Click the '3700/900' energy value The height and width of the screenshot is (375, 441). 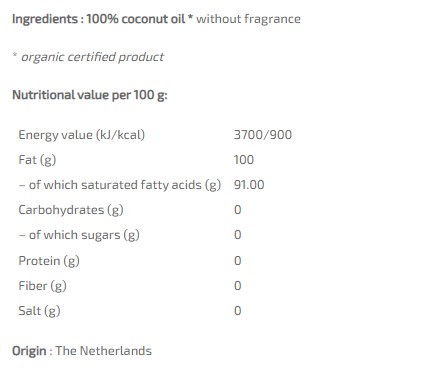[x=263, y=135]
